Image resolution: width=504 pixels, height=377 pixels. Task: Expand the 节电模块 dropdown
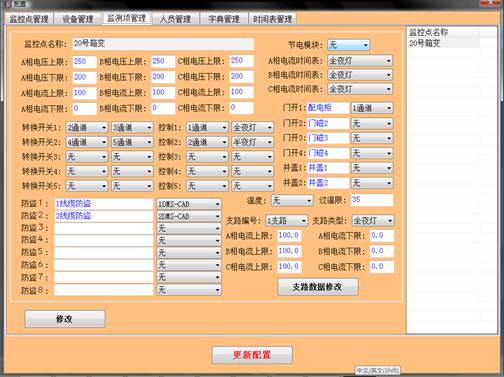pyautogui.click(x=348, y=45)
